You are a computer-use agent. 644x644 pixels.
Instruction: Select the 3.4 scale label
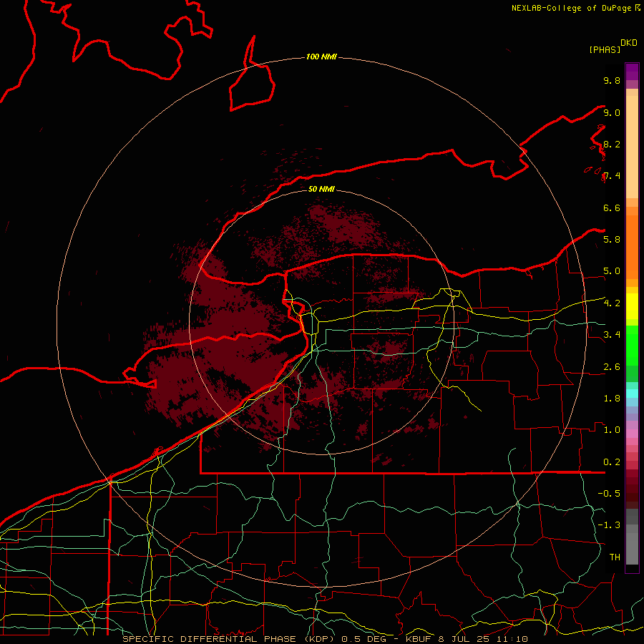[612, 335]
